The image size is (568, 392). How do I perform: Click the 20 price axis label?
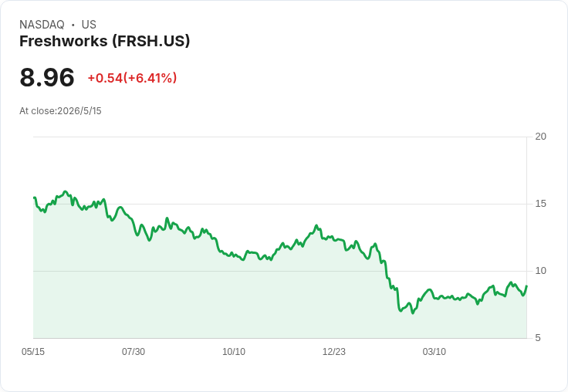pos(540,137)
